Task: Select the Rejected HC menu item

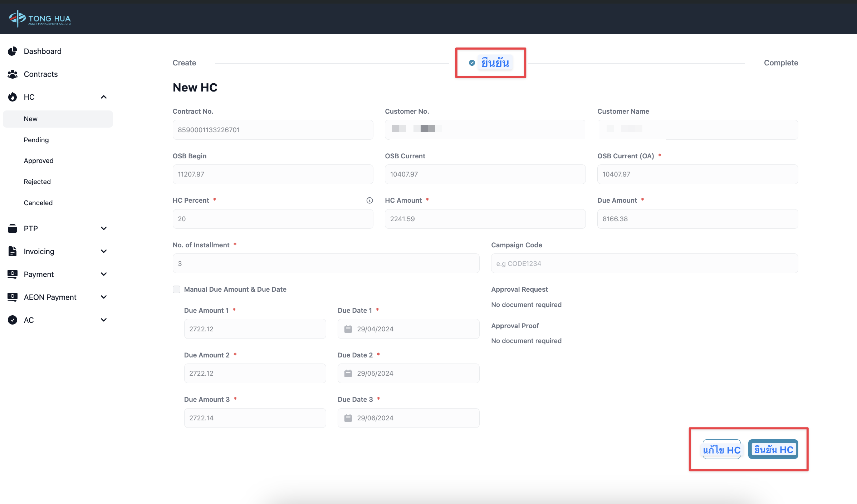Action: coord(37,182)
